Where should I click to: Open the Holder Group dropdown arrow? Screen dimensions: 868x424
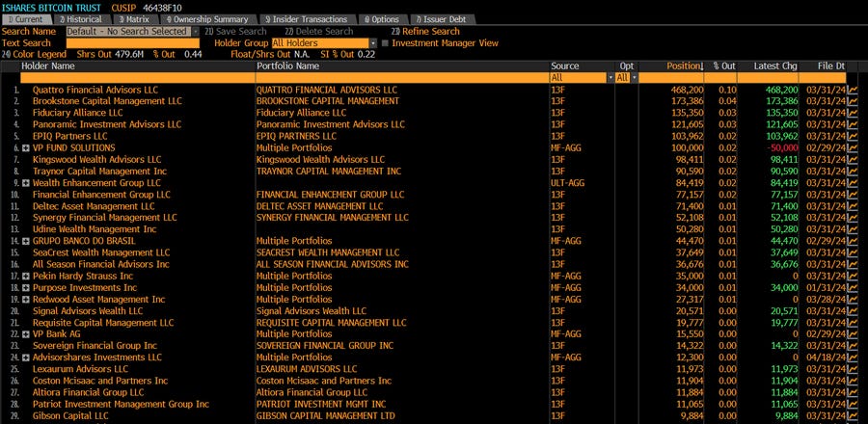click(373, 43)
